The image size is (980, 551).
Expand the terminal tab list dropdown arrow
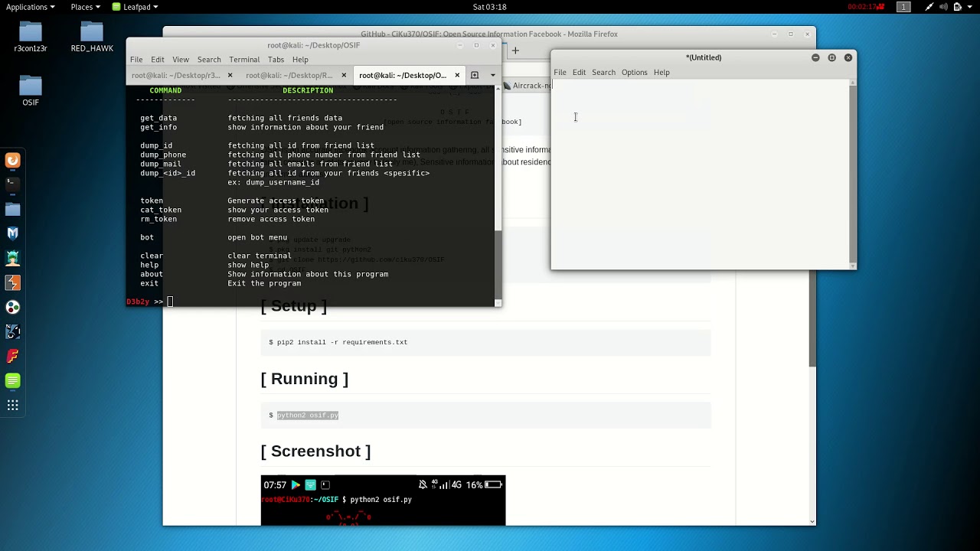coord(492,75)
